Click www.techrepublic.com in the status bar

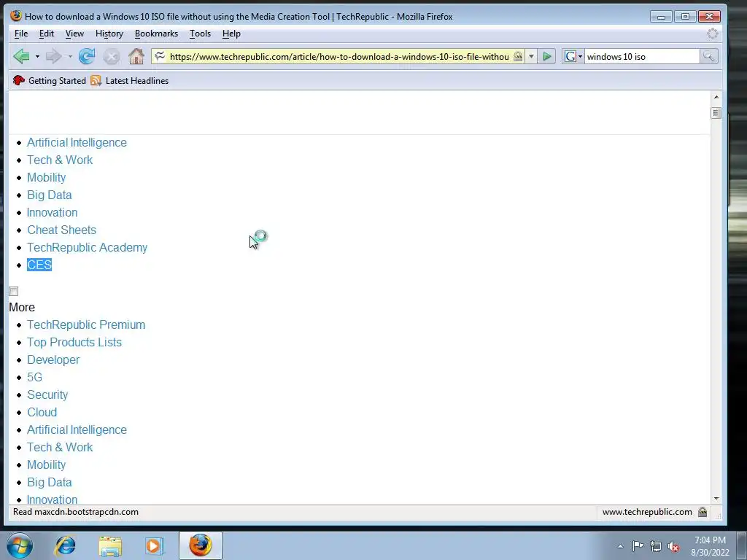click(x=647, y=513)
